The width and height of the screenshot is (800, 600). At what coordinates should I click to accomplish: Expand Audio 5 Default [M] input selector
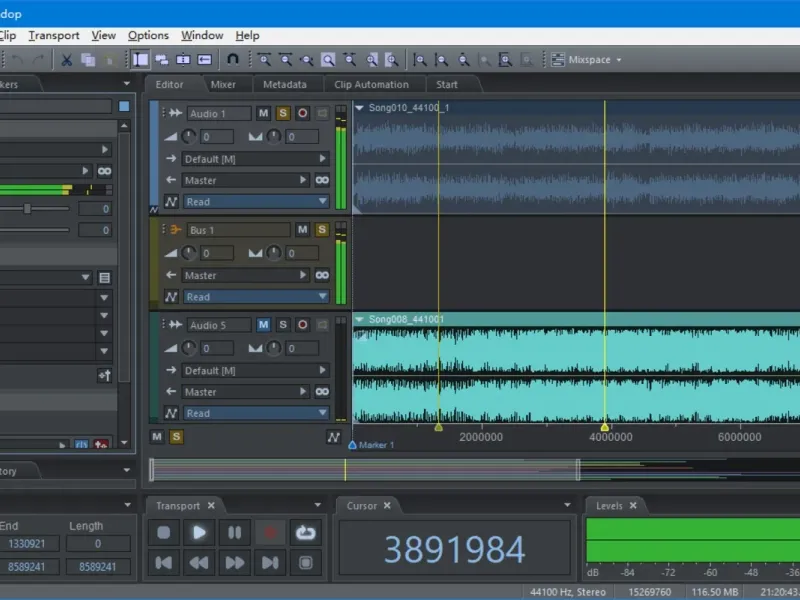pos(255,371)
